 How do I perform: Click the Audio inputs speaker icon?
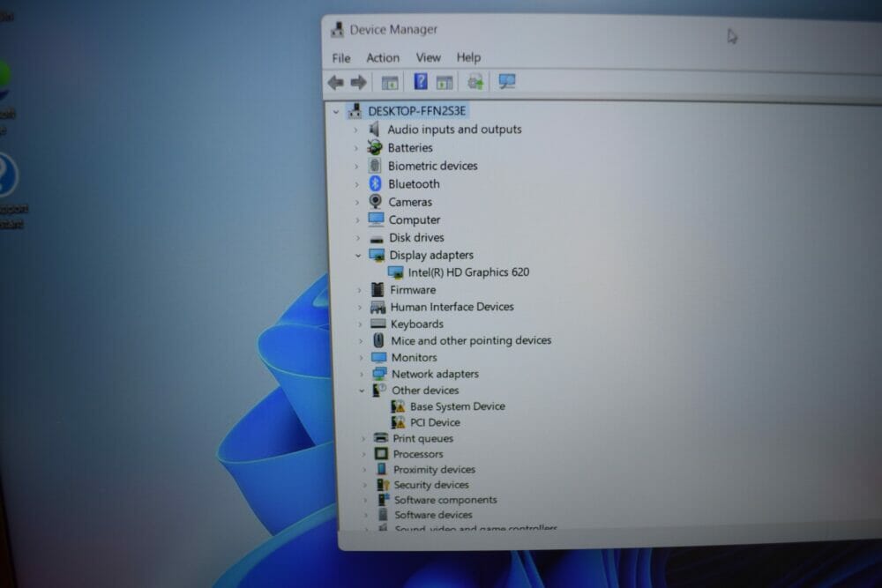click(x=374, y=130)
